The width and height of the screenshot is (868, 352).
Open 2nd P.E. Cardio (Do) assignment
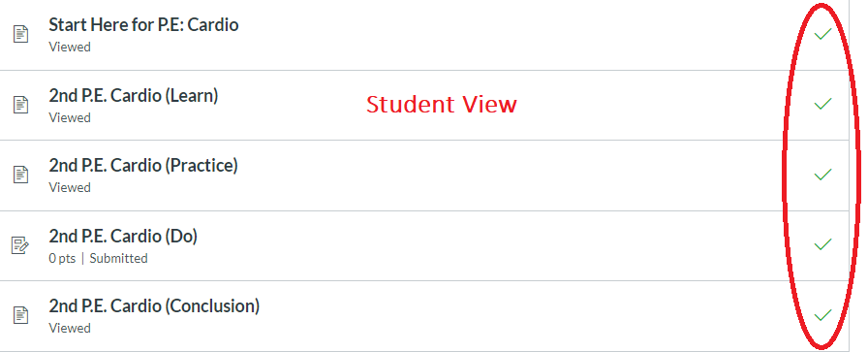(x=123, y=237)
